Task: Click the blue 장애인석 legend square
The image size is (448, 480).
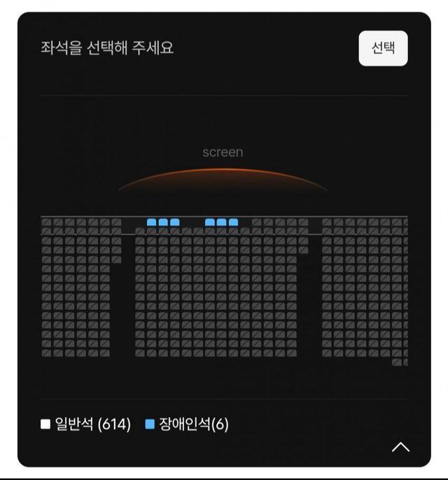Action: coord(150,424)
